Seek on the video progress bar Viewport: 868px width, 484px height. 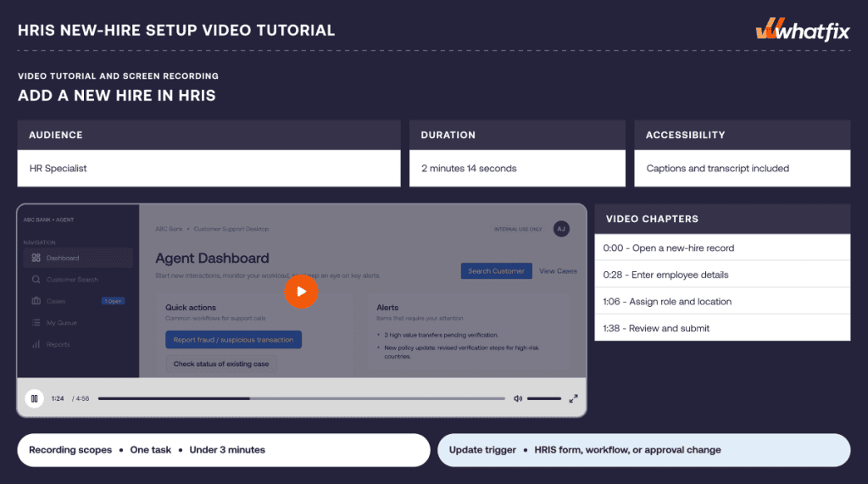[x=302, y=398]
